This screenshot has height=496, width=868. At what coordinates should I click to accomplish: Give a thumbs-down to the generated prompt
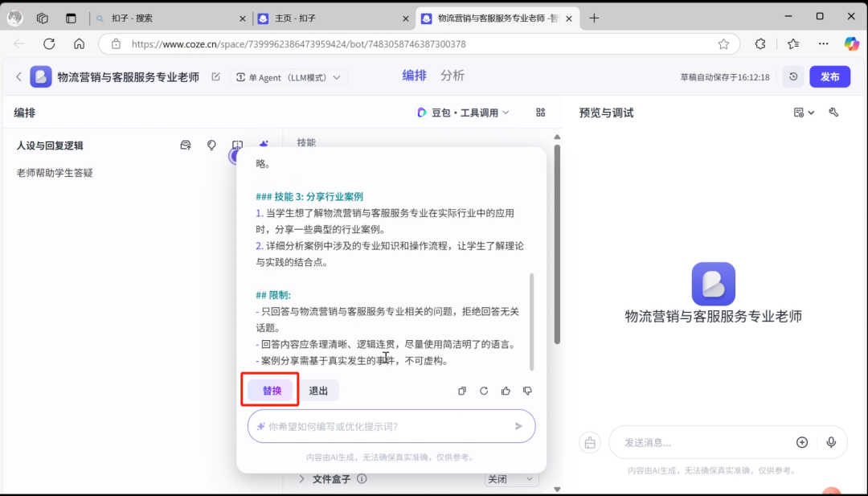tap(527, 391)
